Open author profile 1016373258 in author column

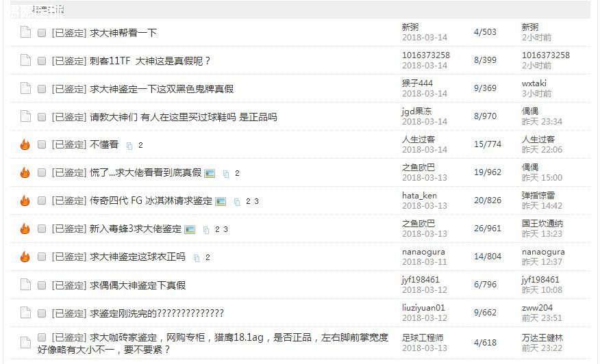(425, 55)
